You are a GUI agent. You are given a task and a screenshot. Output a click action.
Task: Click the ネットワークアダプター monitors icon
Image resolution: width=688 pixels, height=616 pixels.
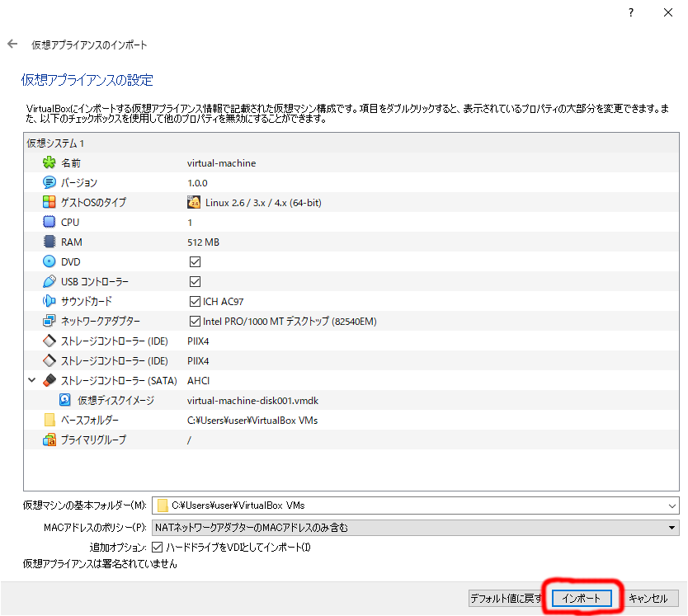(49, 321)
